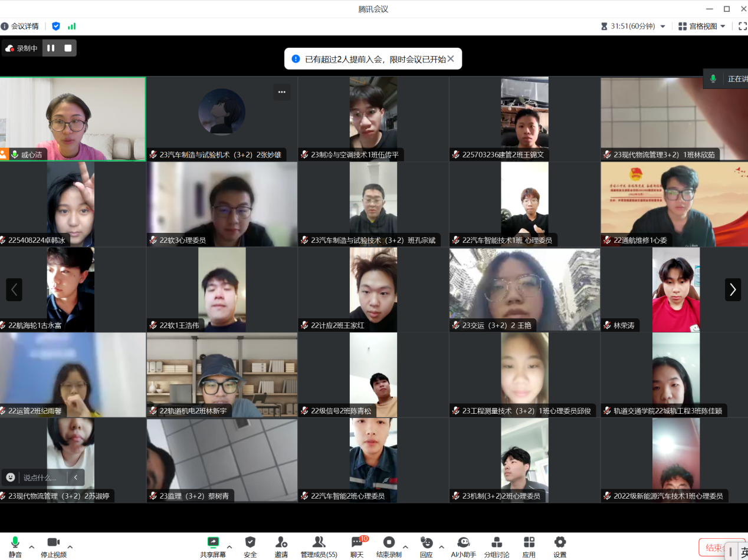Expand arrow next to Share Screen (共享屏幕)
The height and width of the screenshot is (560, 748).
pos(229,546)
